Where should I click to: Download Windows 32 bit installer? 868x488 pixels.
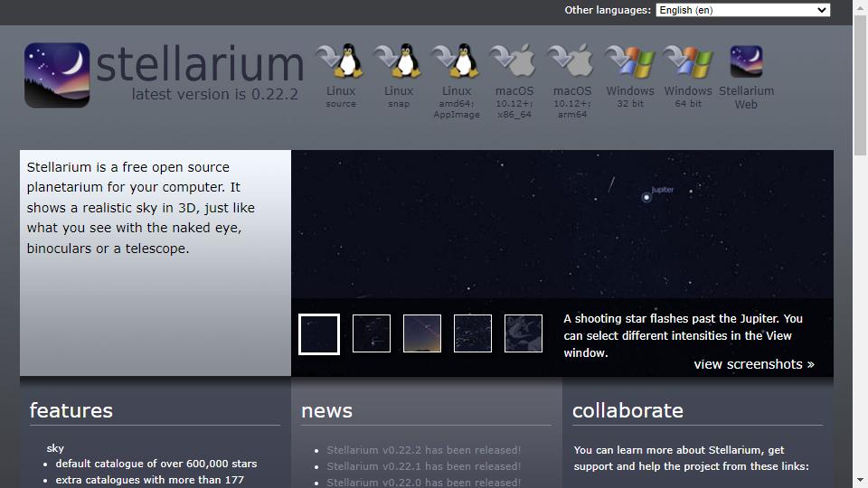630,61
